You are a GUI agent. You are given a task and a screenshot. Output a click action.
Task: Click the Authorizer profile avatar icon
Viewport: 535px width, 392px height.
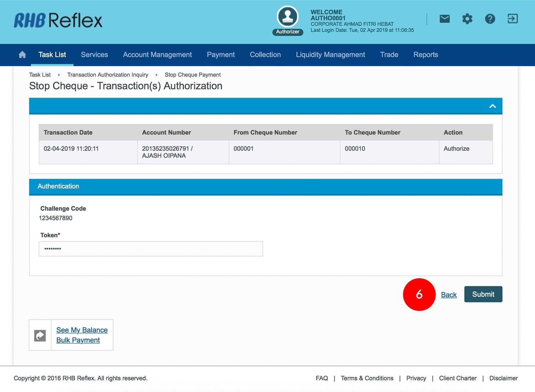click(287, 17)
